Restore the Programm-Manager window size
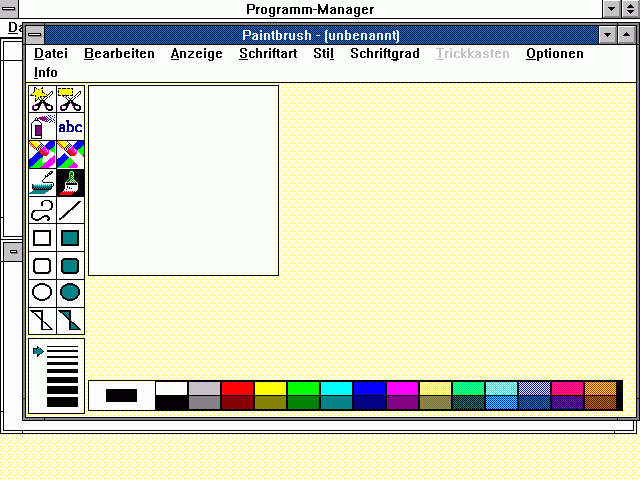 tap(631, 9)
